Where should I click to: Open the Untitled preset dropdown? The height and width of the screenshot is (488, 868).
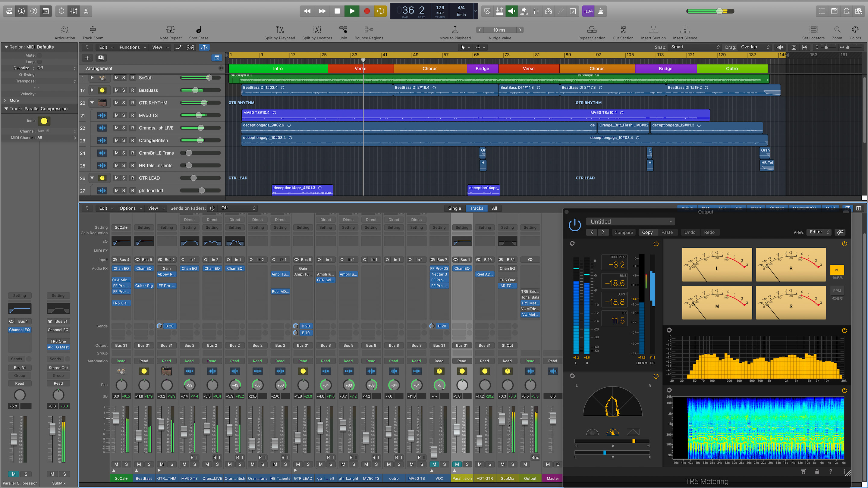[631, 222]
